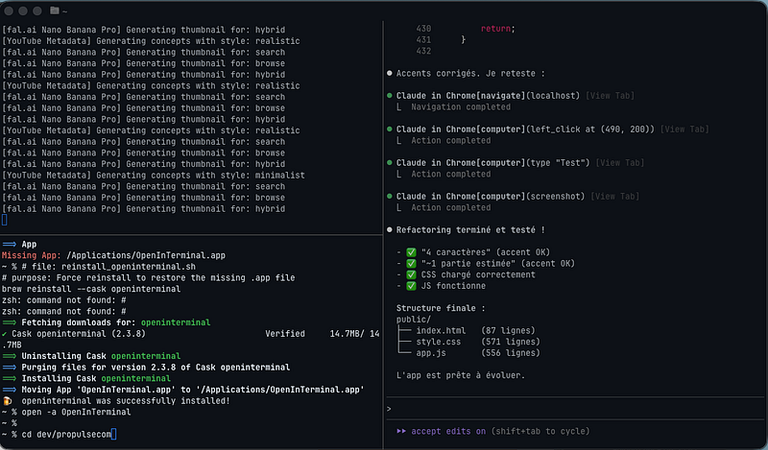The image size is (768, 450).
Task: Click the "# purpose: Force reinstall" comment line
Action: click(148, 278)
